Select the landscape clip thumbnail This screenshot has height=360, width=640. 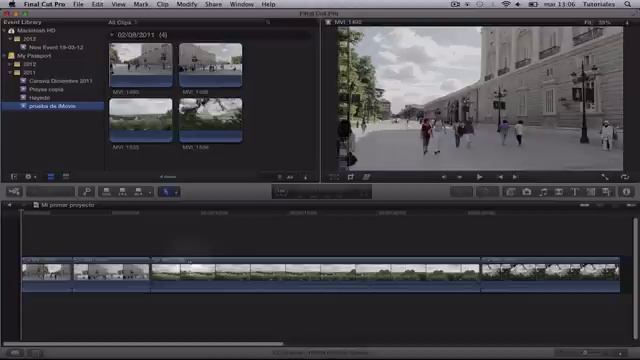[x=141, y=120]
